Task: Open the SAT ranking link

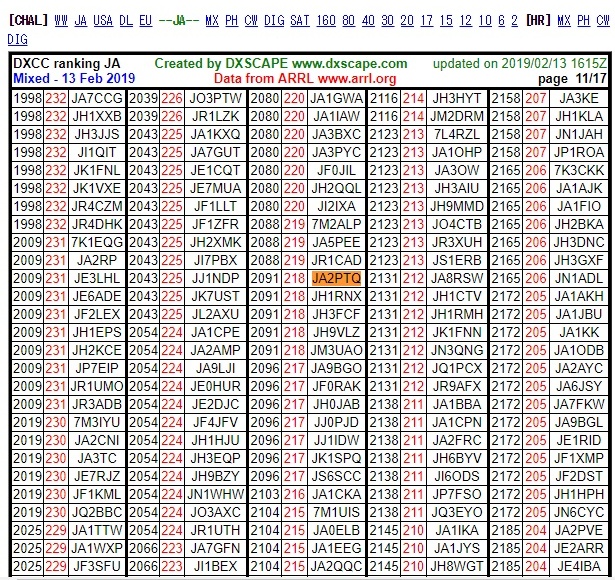Action: point(300,20)
